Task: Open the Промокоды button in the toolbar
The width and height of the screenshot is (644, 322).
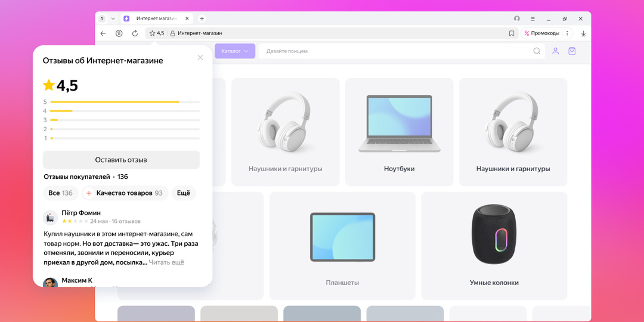Action: click(541, 33)
